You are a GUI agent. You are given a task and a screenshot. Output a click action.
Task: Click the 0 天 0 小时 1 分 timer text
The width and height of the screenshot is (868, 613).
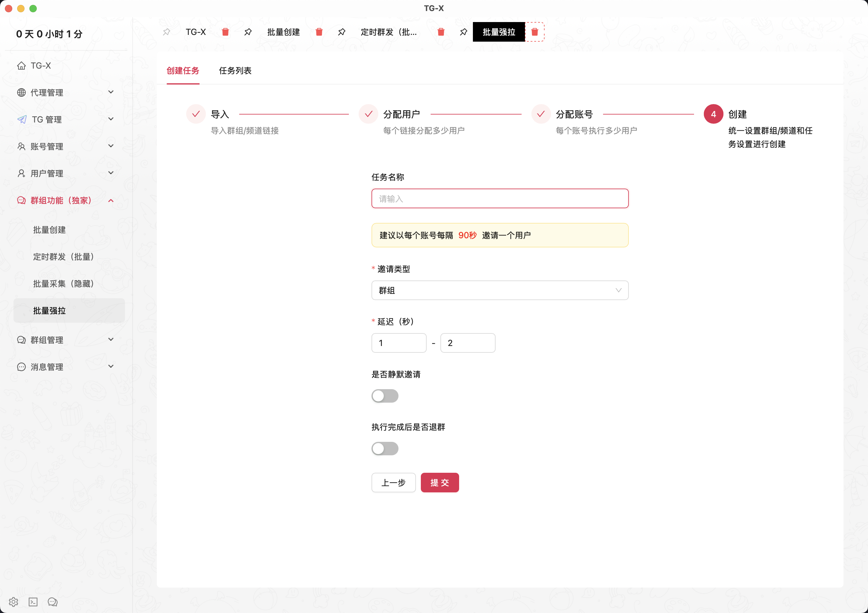point(49,34)
